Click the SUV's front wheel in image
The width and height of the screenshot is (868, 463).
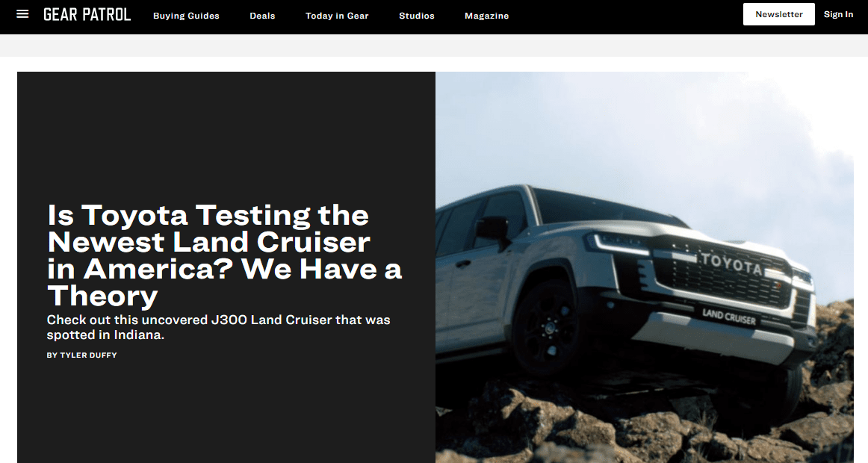pyautogui.click(x=546, y=328)
